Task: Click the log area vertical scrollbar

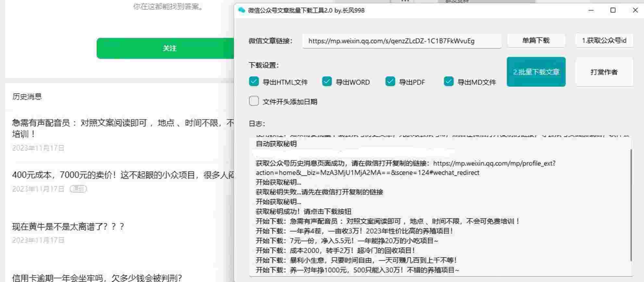Action: tap(631, 205)
